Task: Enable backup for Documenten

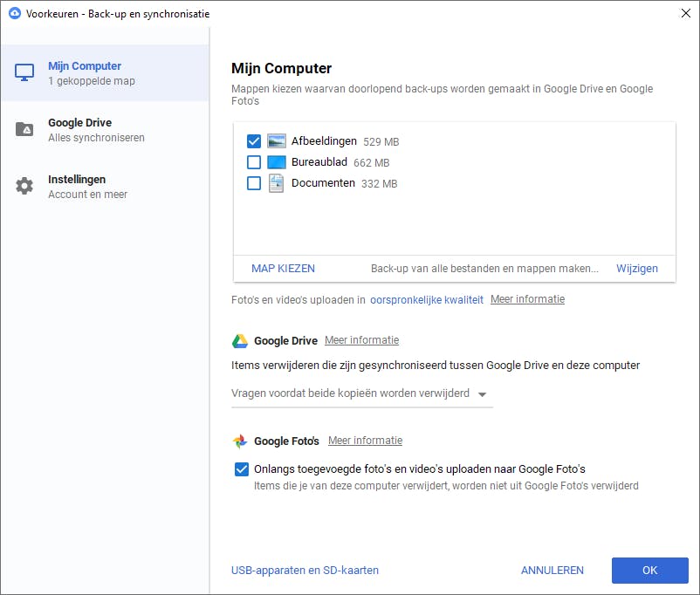Action: click(254, 183)
